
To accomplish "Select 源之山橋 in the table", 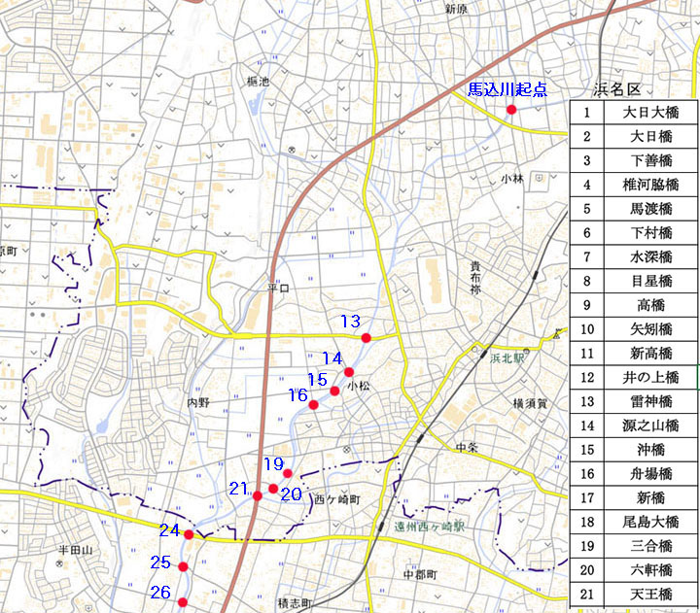I will (650, 425).
